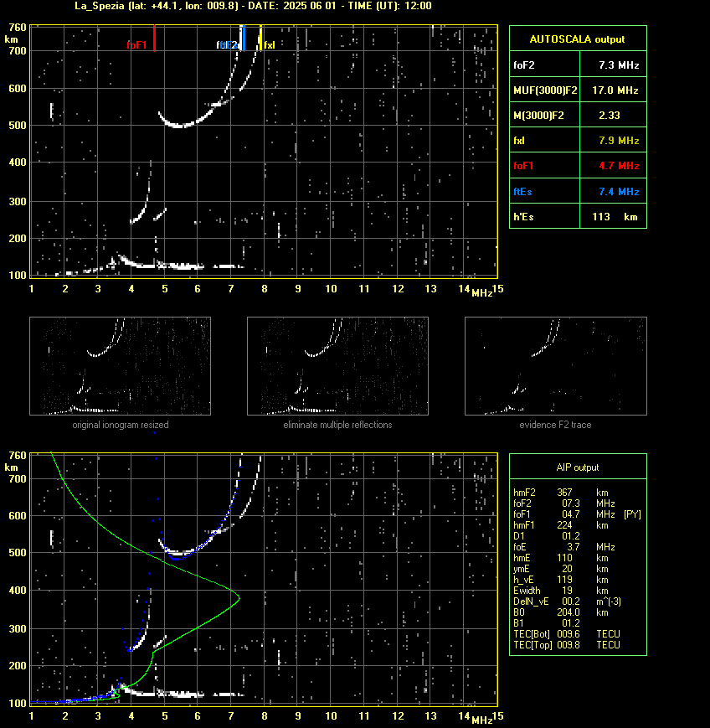Click the hmE '110' value in AIP output
Image resolution: width=710 pixels, height=728 pixels.
coord(565,558)
